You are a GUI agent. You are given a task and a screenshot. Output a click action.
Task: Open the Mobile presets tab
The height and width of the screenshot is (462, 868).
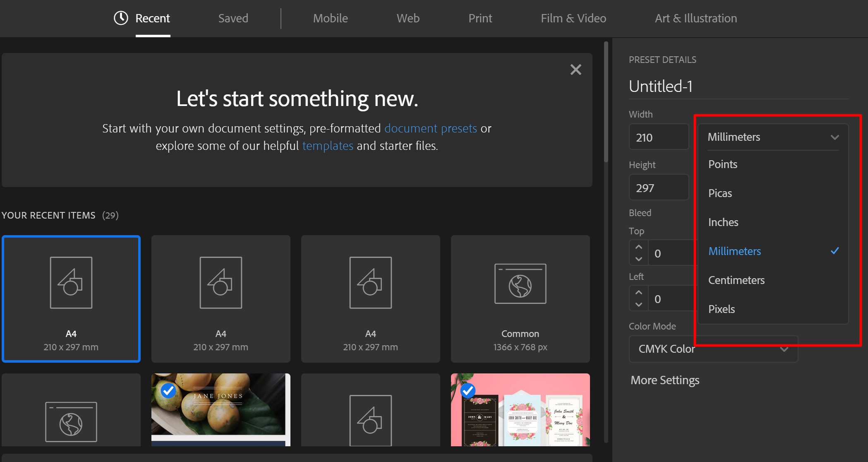coord(330,18)
